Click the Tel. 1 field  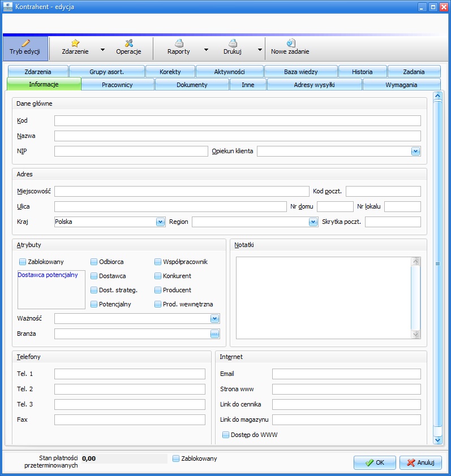tap(130, 374)
